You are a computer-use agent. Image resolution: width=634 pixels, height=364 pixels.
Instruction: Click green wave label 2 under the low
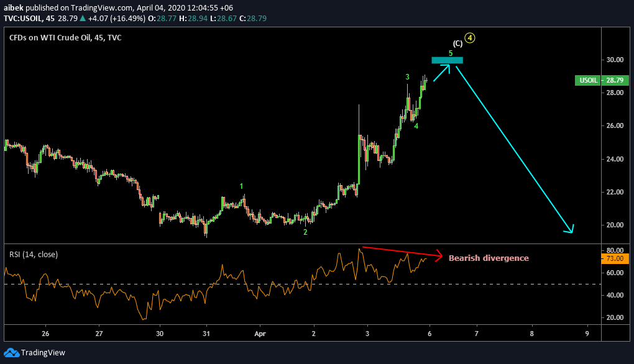point(305,232)
